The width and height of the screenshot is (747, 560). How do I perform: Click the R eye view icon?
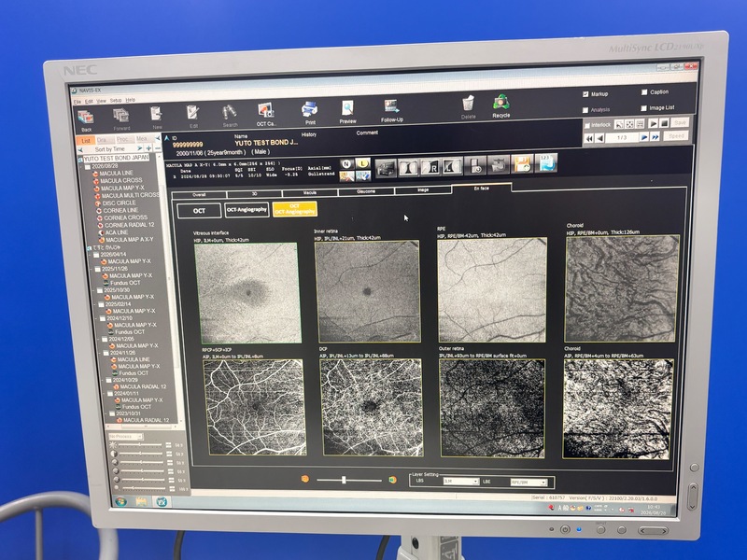pyautogui.click(x=430, y=168)
